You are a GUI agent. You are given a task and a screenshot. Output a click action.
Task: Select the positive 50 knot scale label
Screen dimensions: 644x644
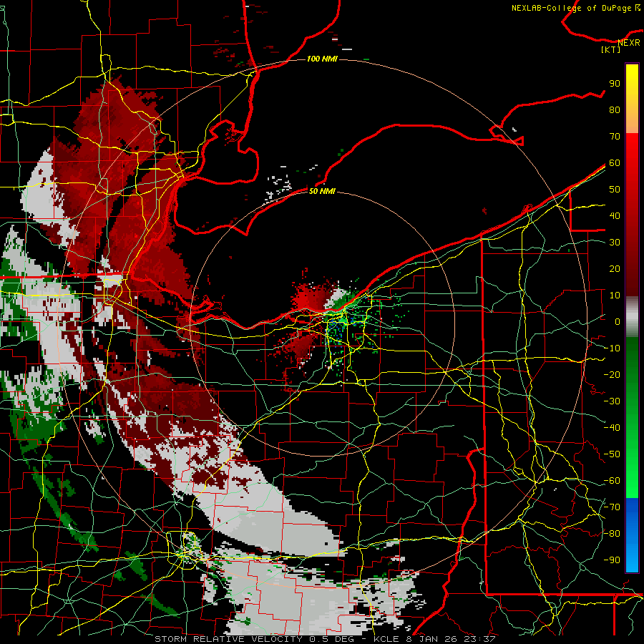615,190
